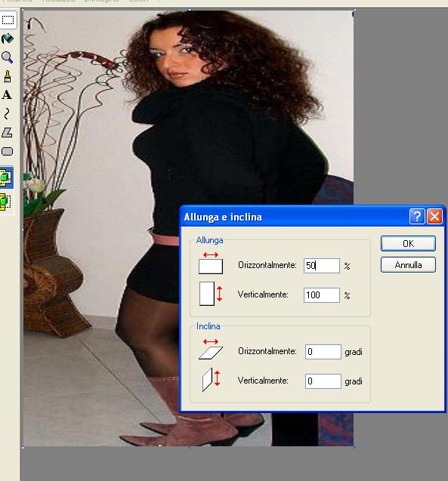
Task: Click the Allunga e inclina title bar
Action: coord(295,217)
